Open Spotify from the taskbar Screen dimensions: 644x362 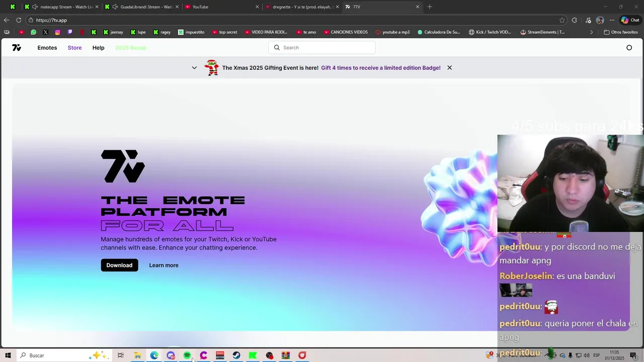[x=187, y=355]
